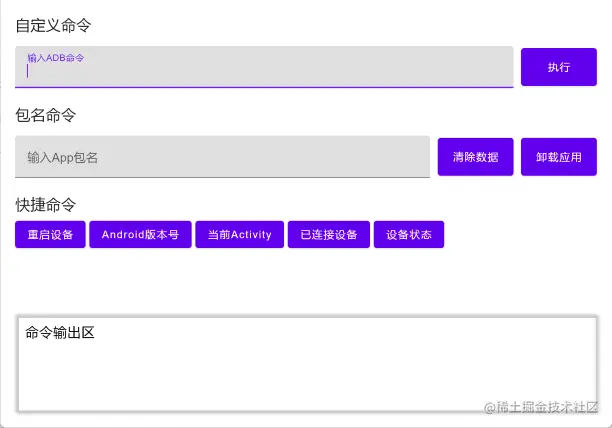612x428 pixels.
Task: Click the Android版本号 button
Action: click(141, 234)
